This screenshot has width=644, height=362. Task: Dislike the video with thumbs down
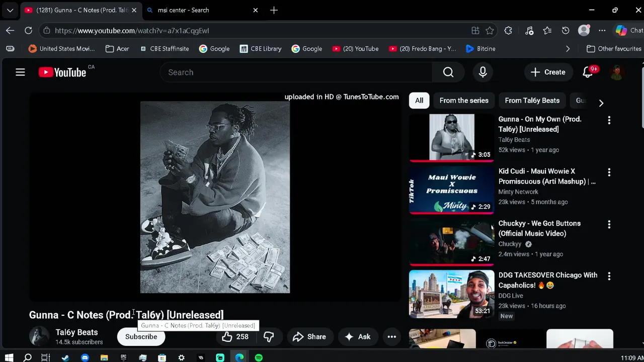[269, 337]
